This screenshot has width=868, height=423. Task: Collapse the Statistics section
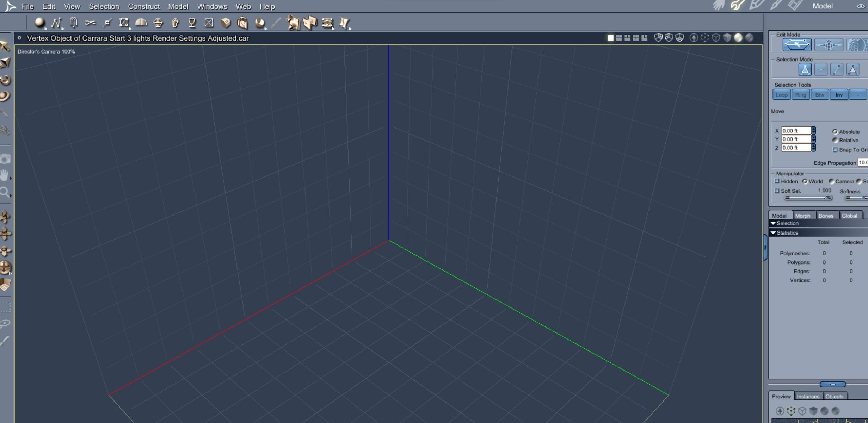[773, 233]
